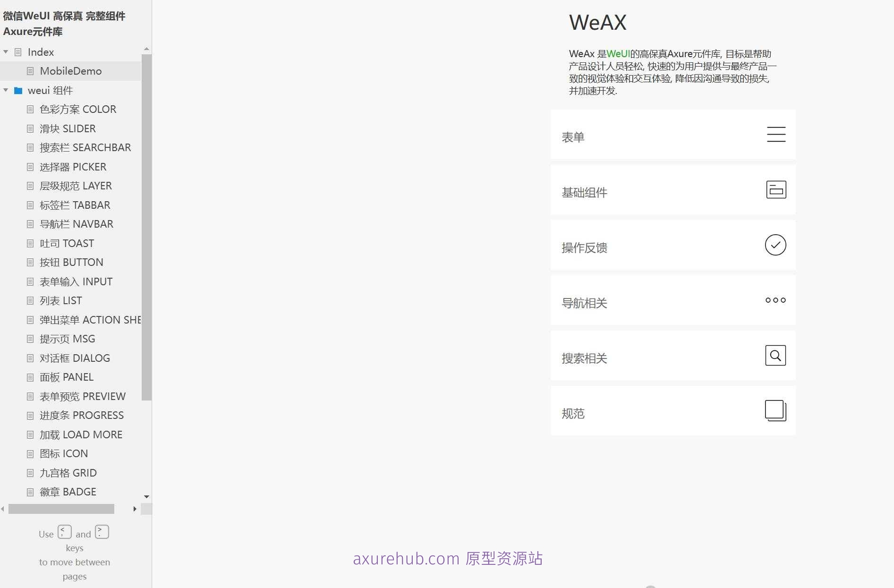Click the page icon next to MobileDemo
This screenshot has height=588, width=894.
[x=29, y=71]
